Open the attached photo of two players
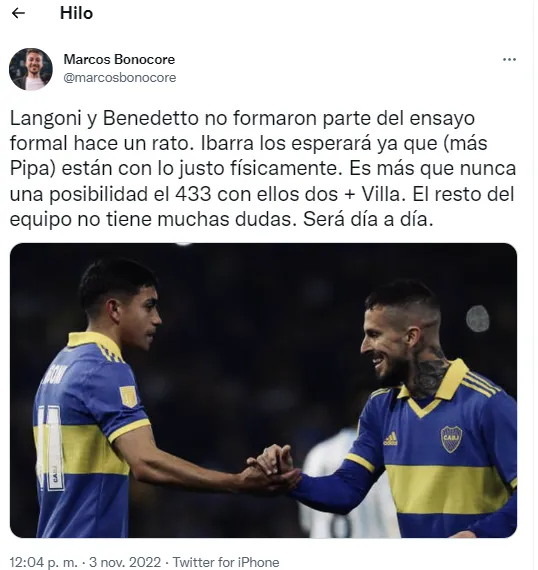Screen dimensions: 538x570 point(263,390)
